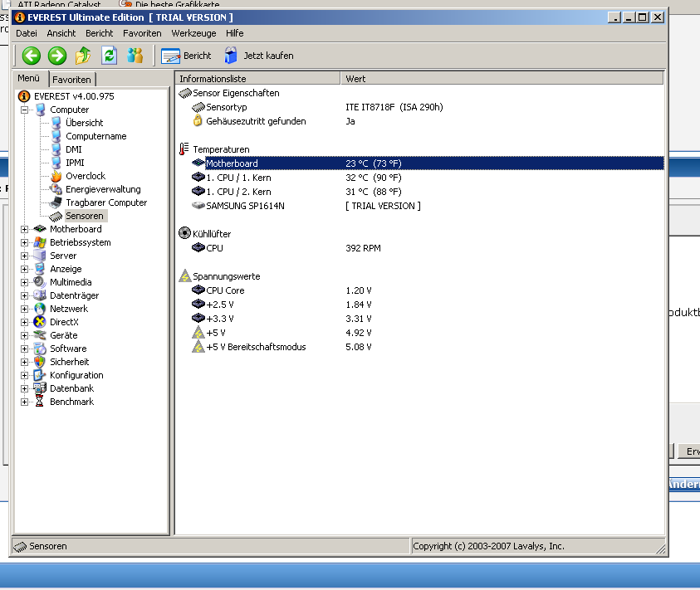Select the EVEREST v4.00.975 root node
Screen dimensions: 700x590
74,96
